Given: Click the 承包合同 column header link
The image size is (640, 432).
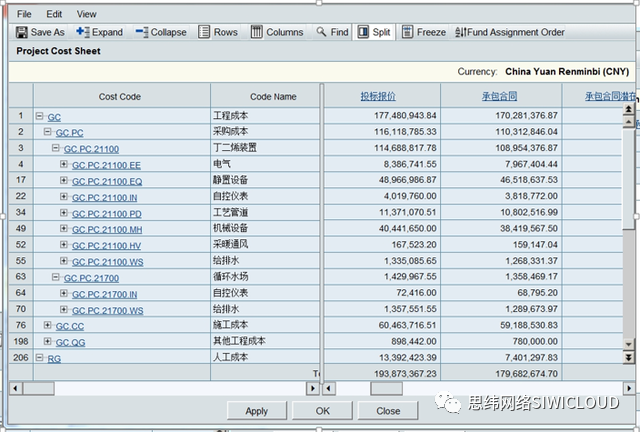Looking at the screenshot, I should click(499, 96).
